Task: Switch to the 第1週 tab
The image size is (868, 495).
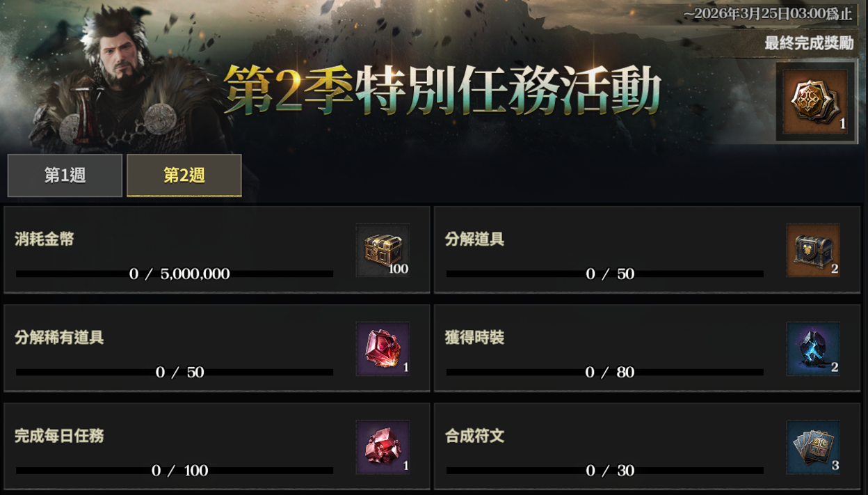Action: pos(65,175)
